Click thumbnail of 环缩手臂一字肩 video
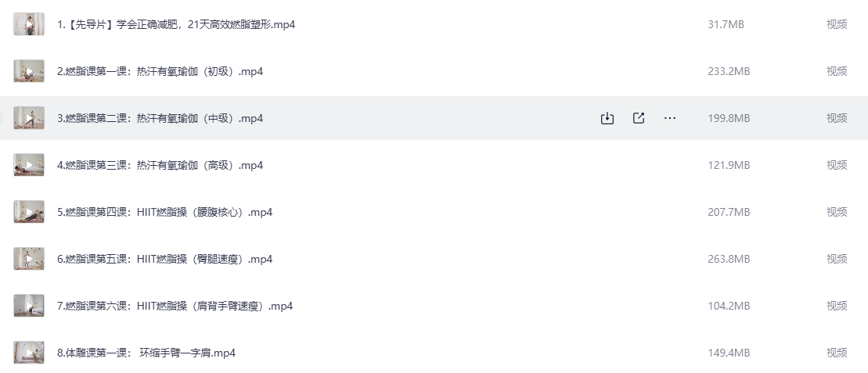Screen dimensions: 868x373 tap(29, 353)
